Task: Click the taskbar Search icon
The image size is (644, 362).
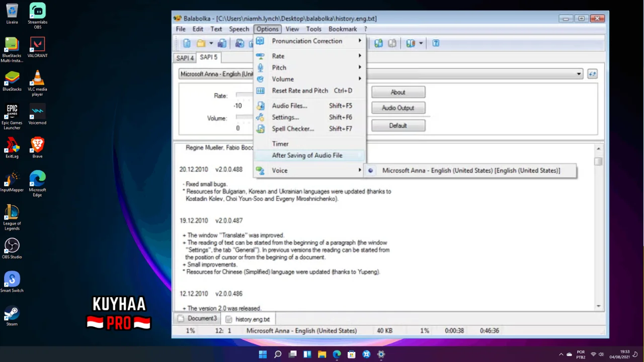Action: coord(278,354)
